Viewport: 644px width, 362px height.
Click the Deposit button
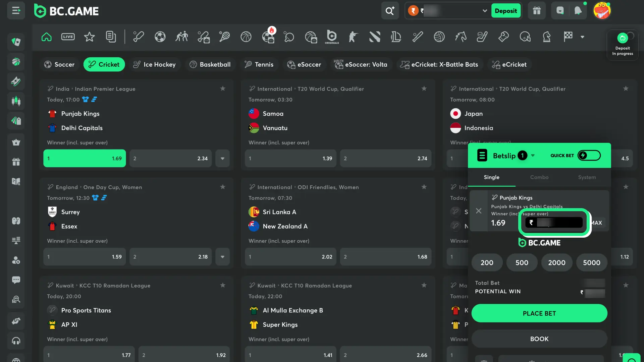coord(506,11)
